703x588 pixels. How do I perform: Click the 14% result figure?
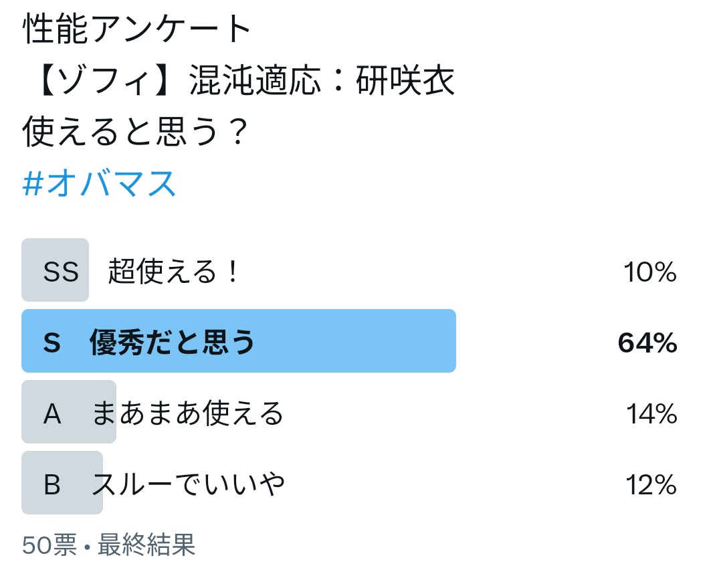pyautogui.click(x=651, y=413)
